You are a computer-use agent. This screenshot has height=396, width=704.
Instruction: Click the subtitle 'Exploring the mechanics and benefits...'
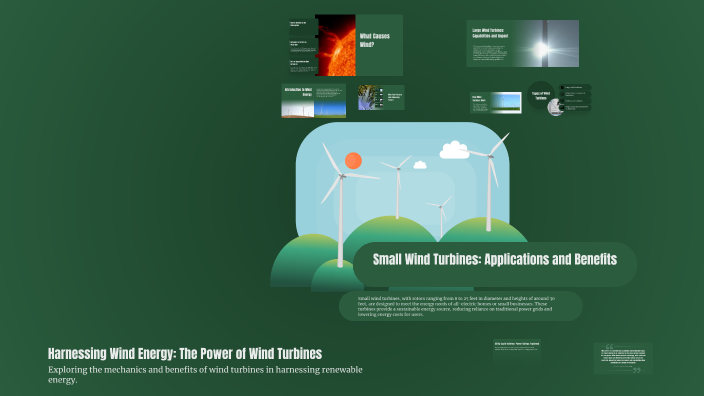coord(205,374)
